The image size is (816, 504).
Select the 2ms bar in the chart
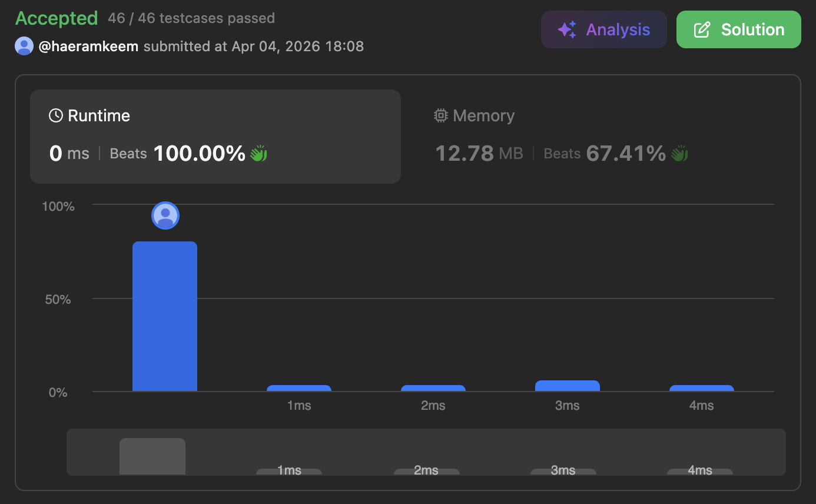(433, 388)
